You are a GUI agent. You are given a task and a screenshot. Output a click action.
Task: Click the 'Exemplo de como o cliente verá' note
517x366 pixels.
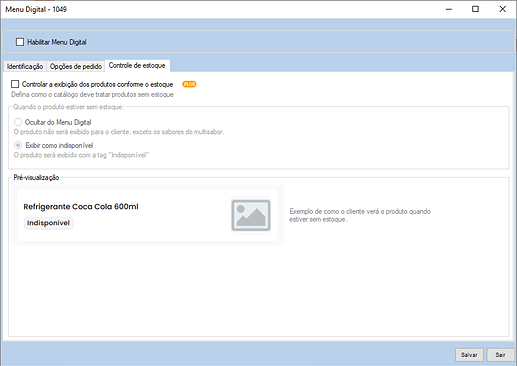click(x=360, y=215)
